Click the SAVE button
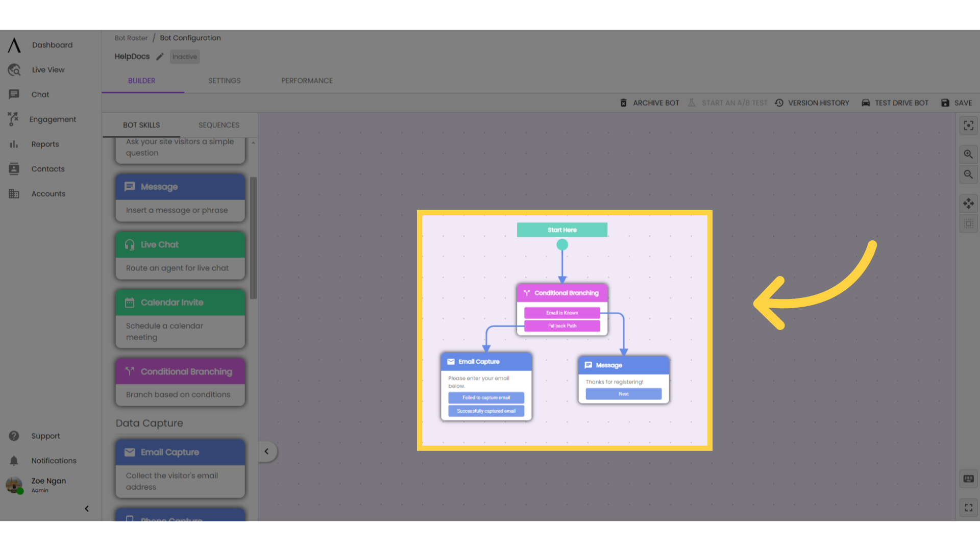Image resolution: width=980 pixels, height=551 pixels. point(963,103)
